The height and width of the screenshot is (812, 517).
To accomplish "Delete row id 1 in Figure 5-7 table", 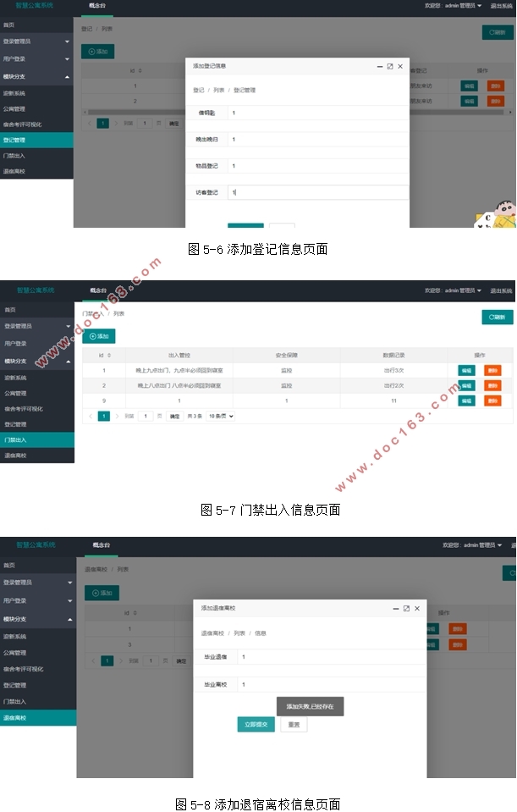I will [x=492, y=370].
